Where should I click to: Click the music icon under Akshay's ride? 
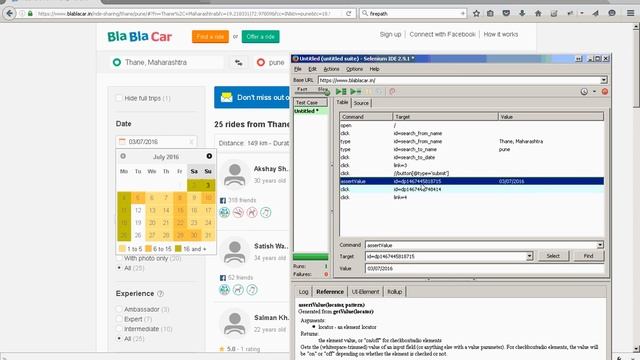tap(266, 212)
